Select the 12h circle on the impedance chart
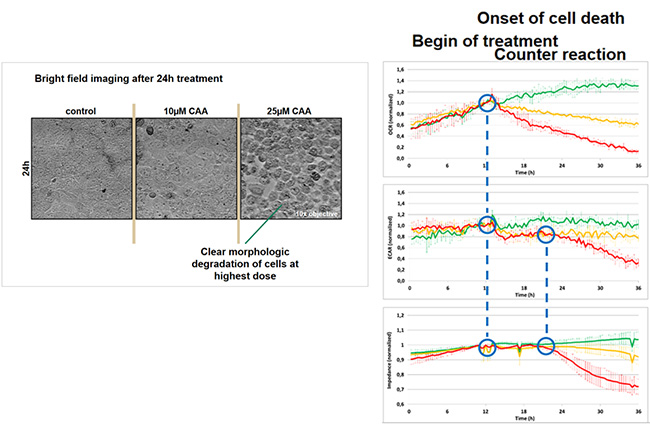The height and width of the screenshot is (432, 650). point(487,347)
